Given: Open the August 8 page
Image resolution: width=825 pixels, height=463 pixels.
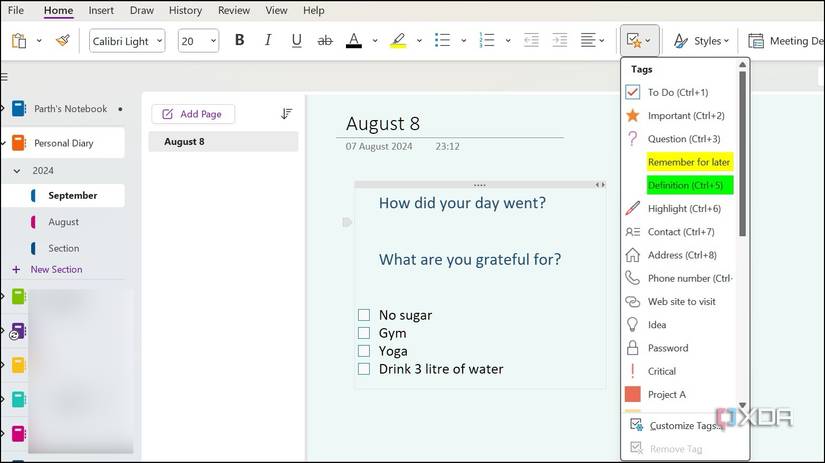Looking at the screenshot, I should coord(223,142).
